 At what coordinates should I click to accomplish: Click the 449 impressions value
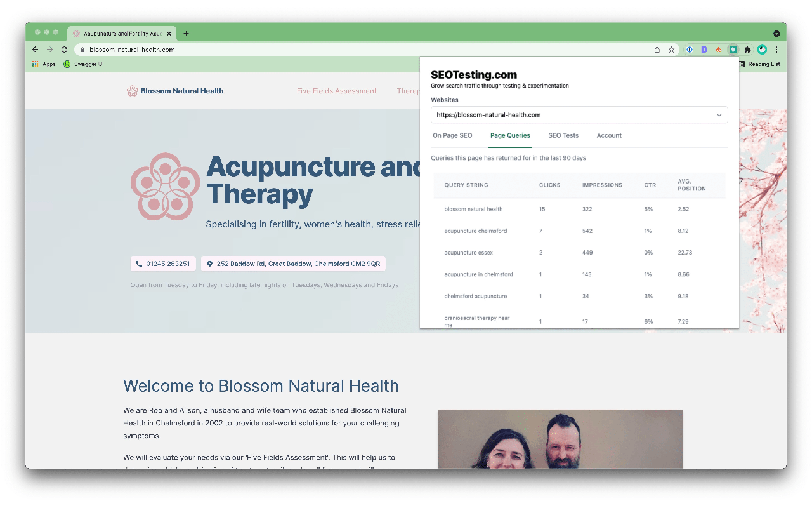[x=587, y=253]
